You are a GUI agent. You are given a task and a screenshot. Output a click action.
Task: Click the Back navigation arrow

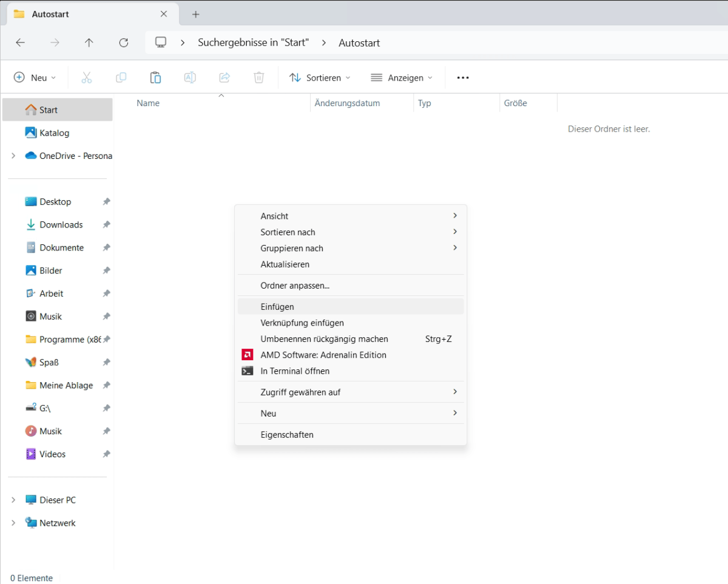(x=20, y=42)
